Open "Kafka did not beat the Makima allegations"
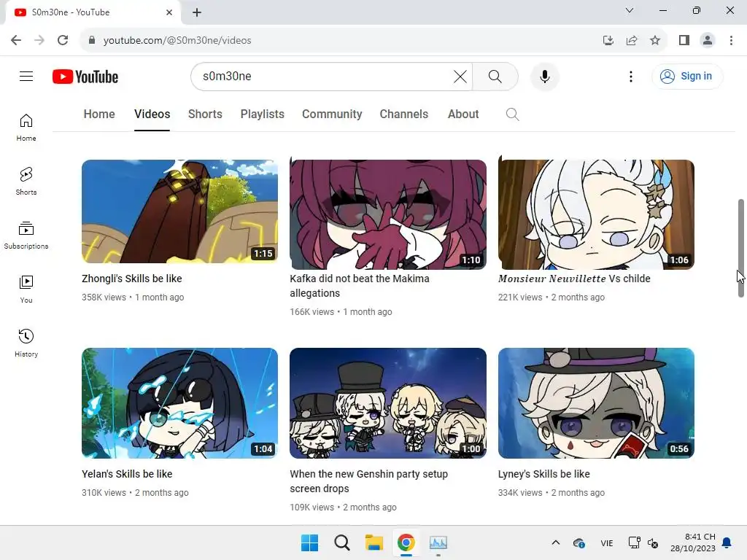This screenshot has height=560, width=747. point(359,286)
